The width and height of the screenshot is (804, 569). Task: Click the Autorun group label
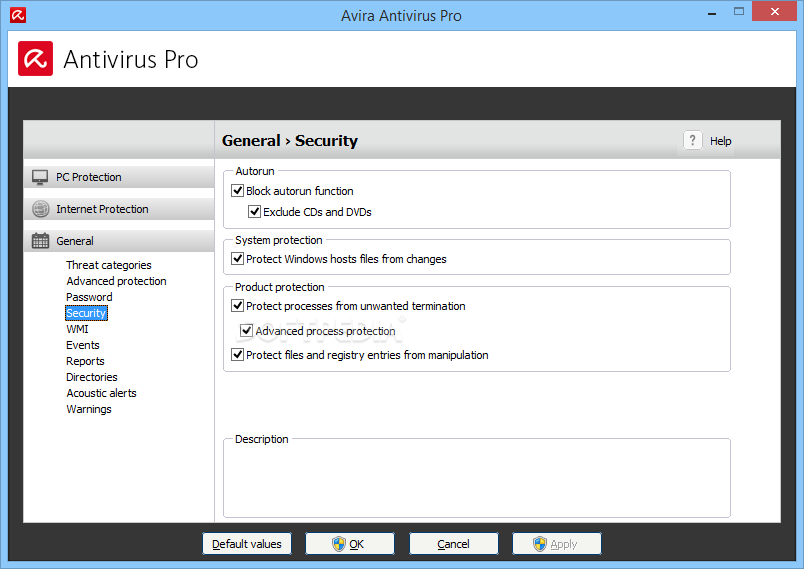[255, 171]
